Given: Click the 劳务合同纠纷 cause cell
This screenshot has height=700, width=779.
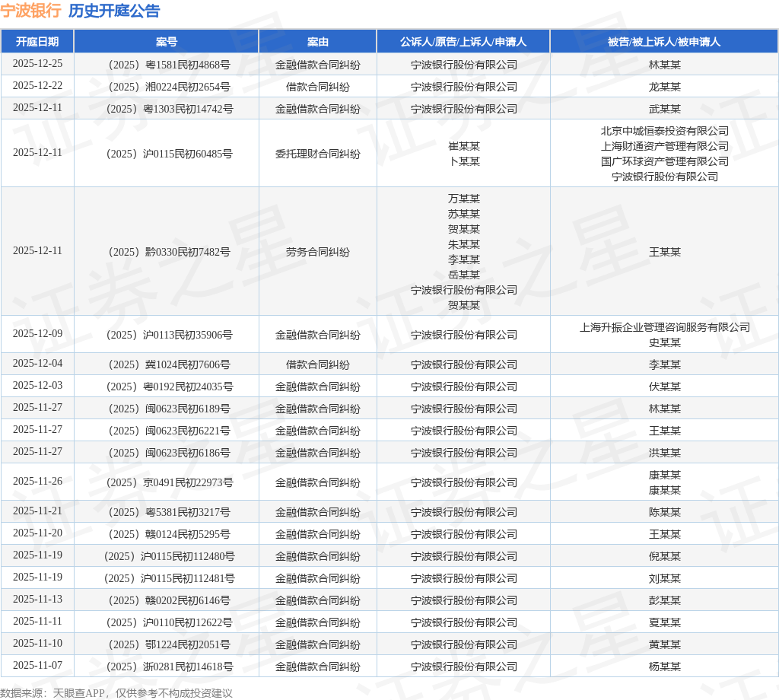Looking at the screenshot, I should pyautogui.click(x=318, y=252).
